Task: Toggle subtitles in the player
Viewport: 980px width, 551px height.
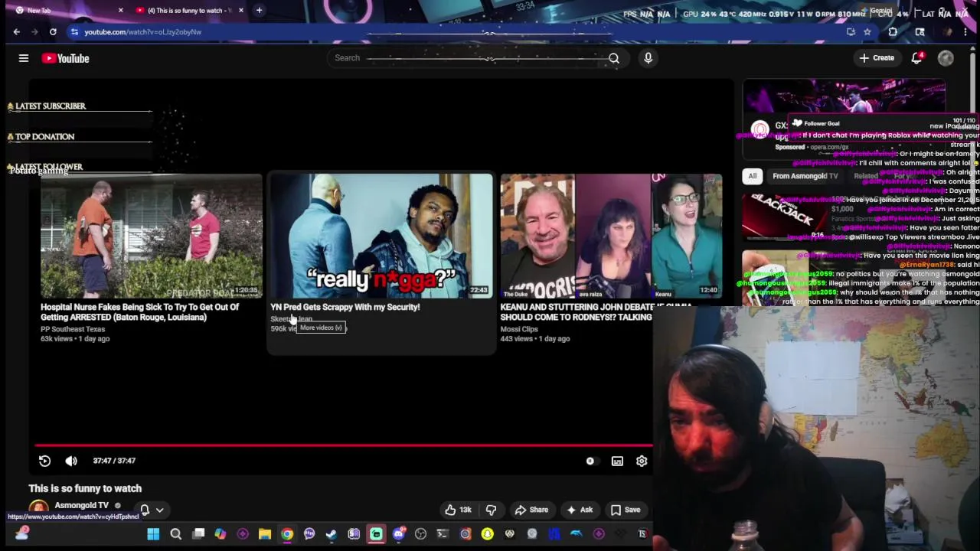Action: 617,461
